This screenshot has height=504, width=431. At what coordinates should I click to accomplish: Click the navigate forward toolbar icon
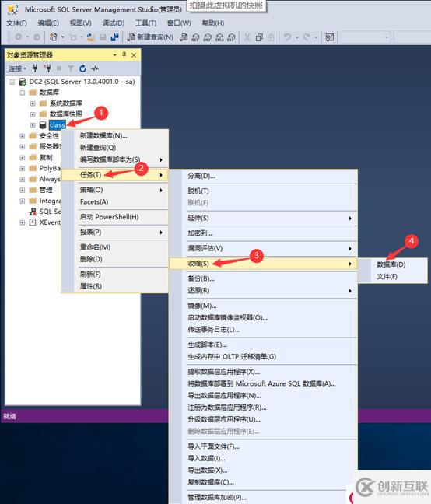pyautogui.click(x=37, y=37)
